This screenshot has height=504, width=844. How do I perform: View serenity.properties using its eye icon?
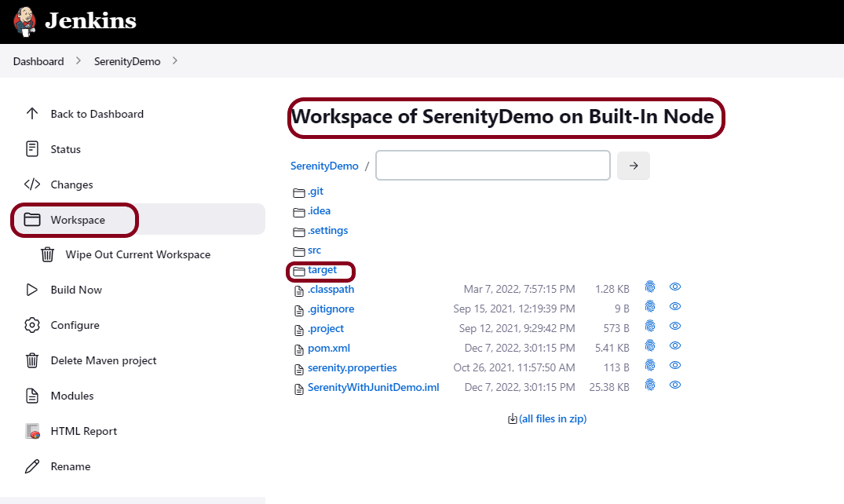[x=675, y=365]
